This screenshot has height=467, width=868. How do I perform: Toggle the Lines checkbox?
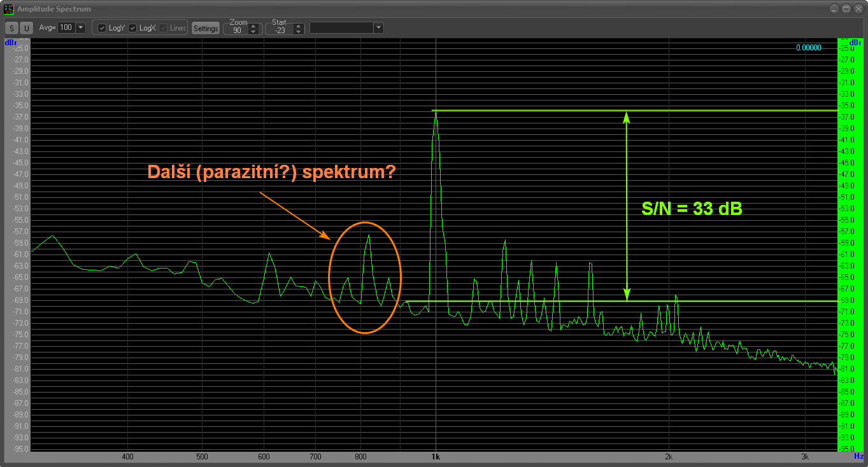click(x=163, y=28)
